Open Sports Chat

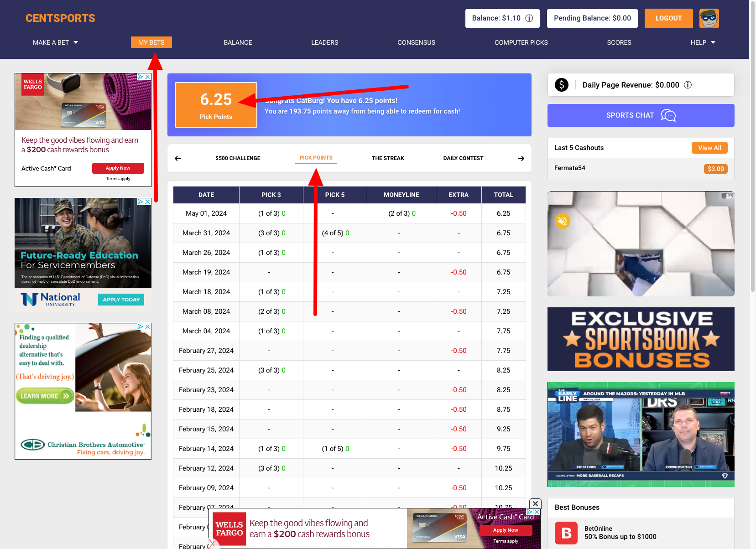click(641, 115)
